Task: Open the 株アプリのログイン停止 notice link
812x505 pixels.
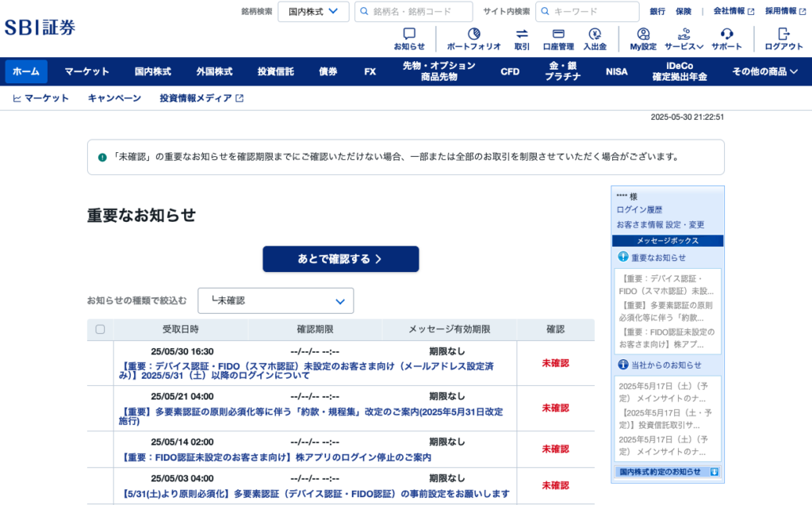Action: point(275,457)
